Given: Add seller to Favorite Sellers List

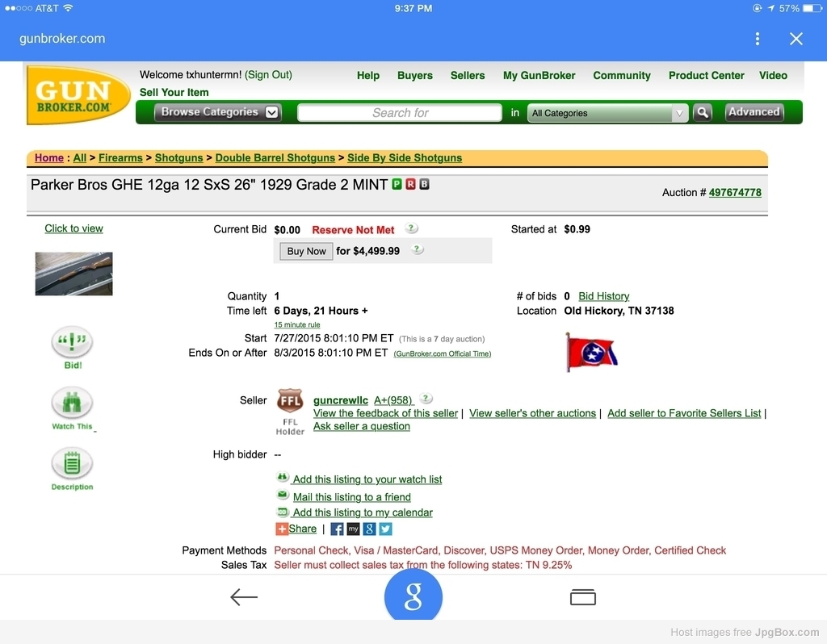Looking at the screenshot, I should 684,413.
